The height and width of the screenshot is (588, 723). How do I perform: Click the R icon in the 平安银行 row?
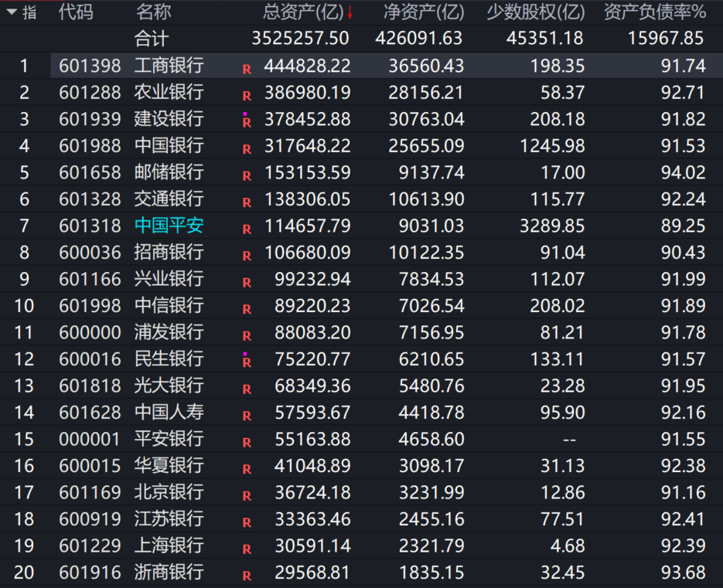pyautogui.click(x=247, y=443)
